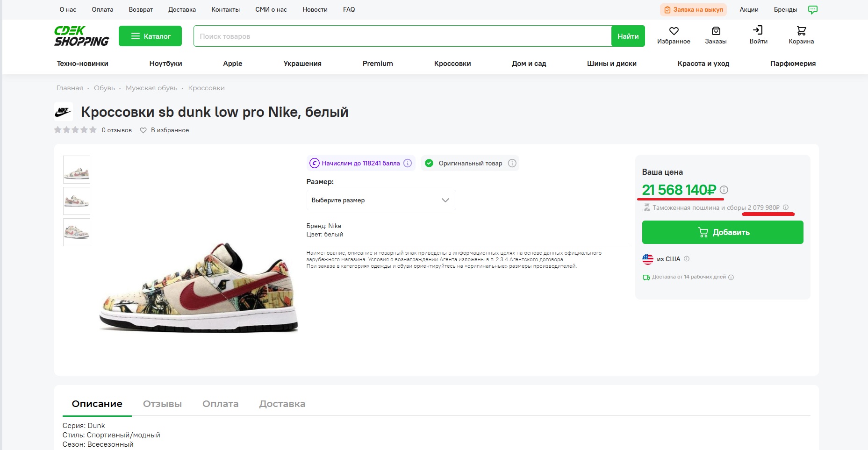This screenshot has width=868, height=450.
Task: Click info icon next to price
Action: (x=724, y=190)
